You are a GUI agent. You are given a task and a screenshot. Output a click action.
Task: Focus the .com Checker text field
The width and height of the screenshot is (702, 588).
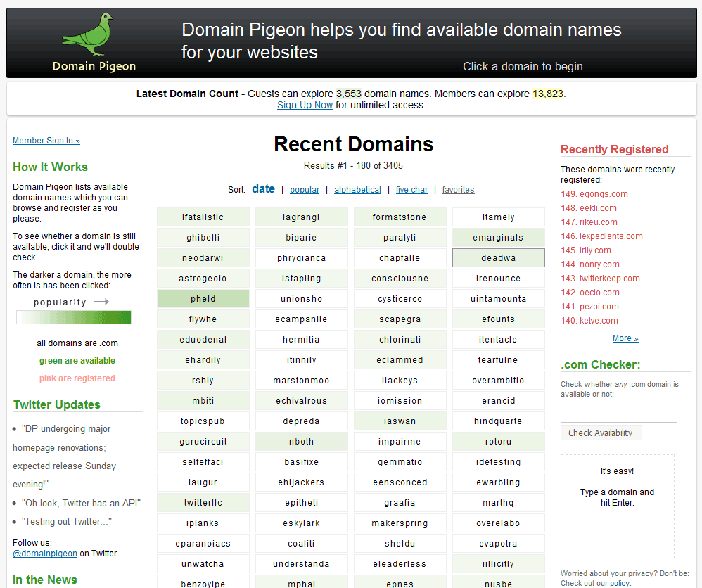pyautogui.click(x=618, y=413)
